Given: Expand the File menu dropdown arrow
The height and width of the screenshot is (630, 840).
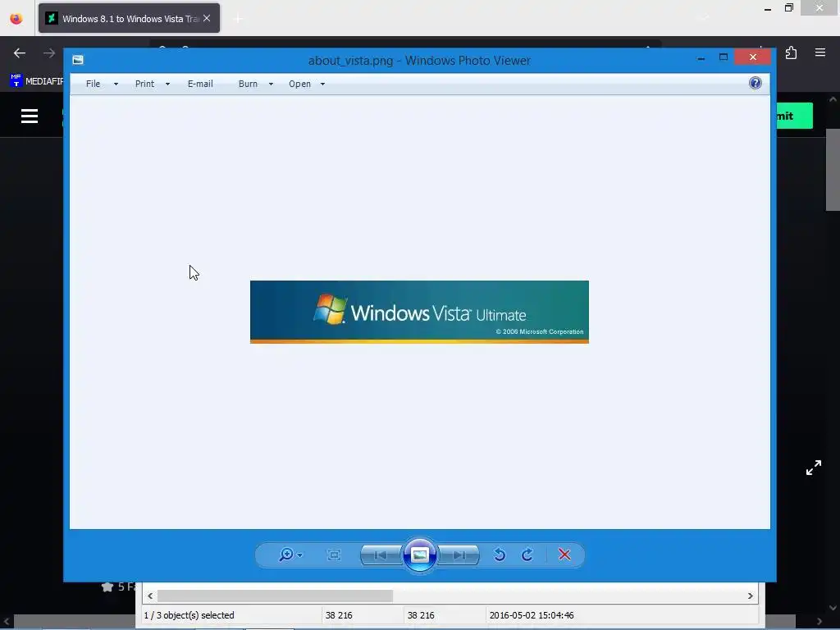Looking at the screenshot, I should 116,84.
